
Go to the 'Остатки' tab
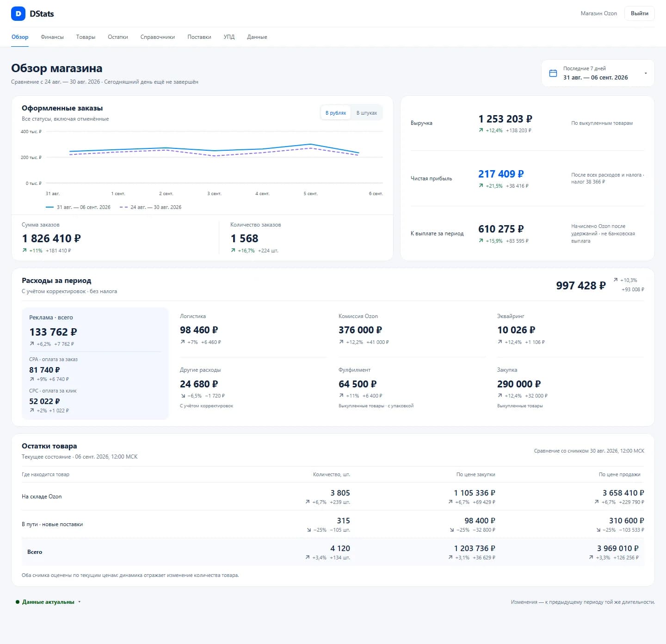point(118,37)
